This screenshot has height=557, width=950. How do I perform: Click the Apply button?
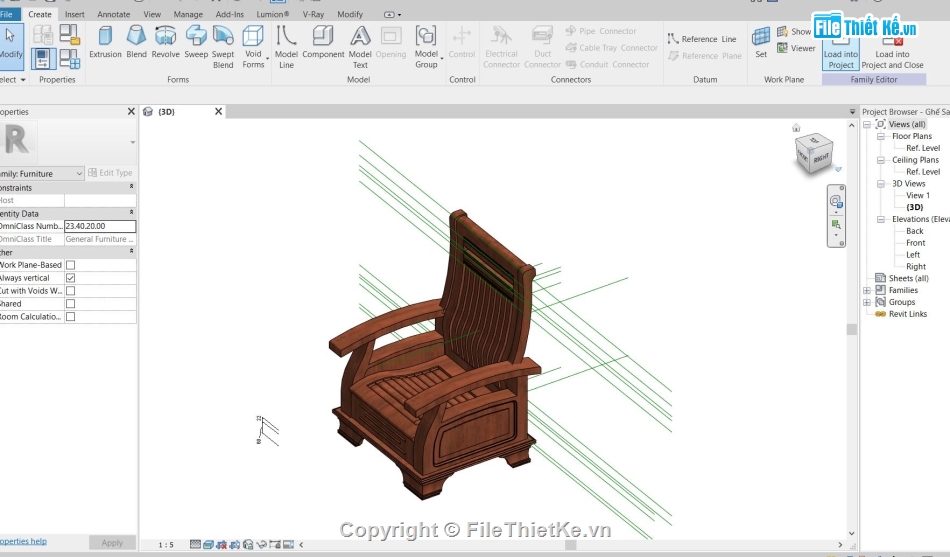pos(112,542)
